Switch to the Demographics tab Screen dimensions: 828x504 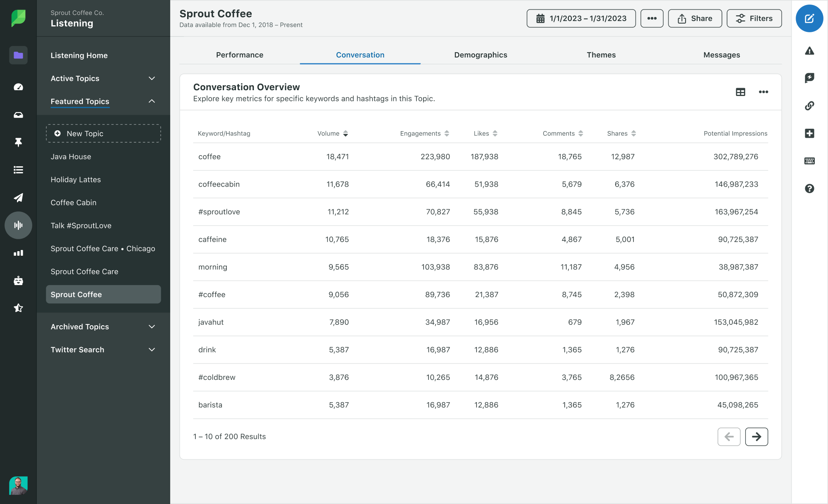(480, 55)
